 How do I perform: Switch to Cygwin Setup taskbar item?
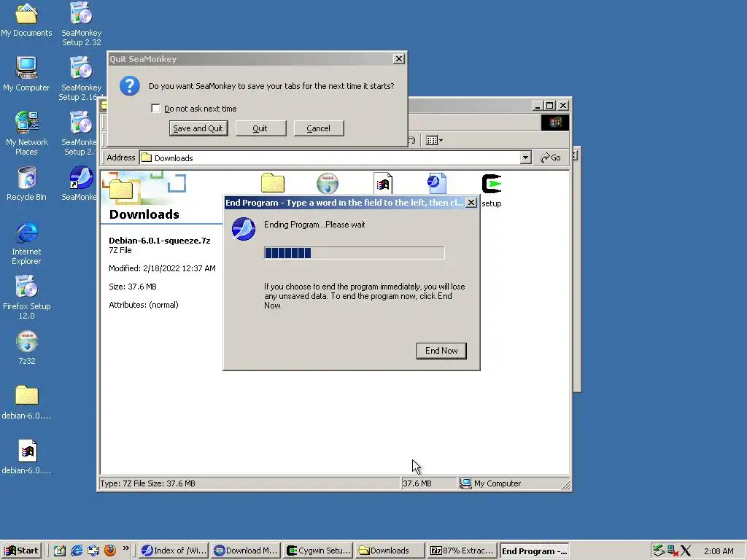318,551
